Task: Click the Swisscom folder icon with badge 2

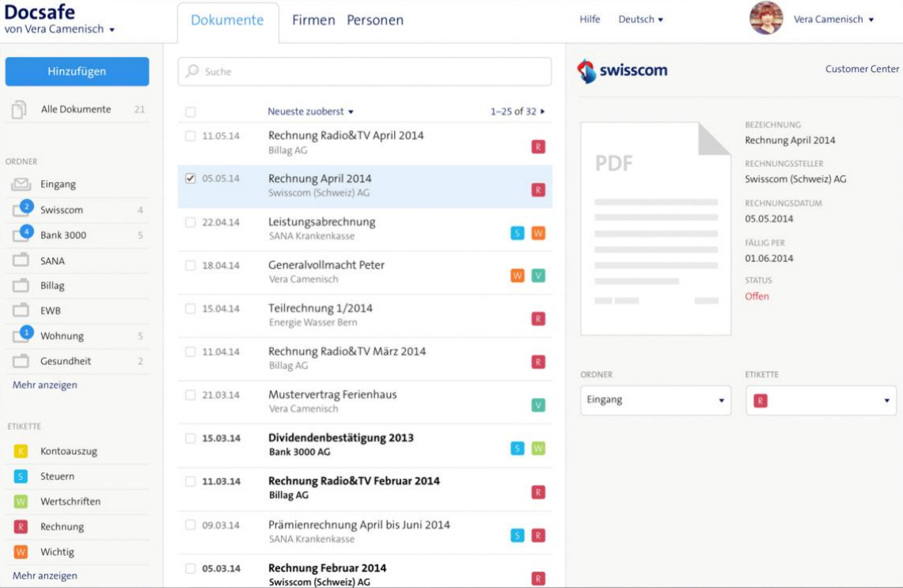Action: [21, 210]
